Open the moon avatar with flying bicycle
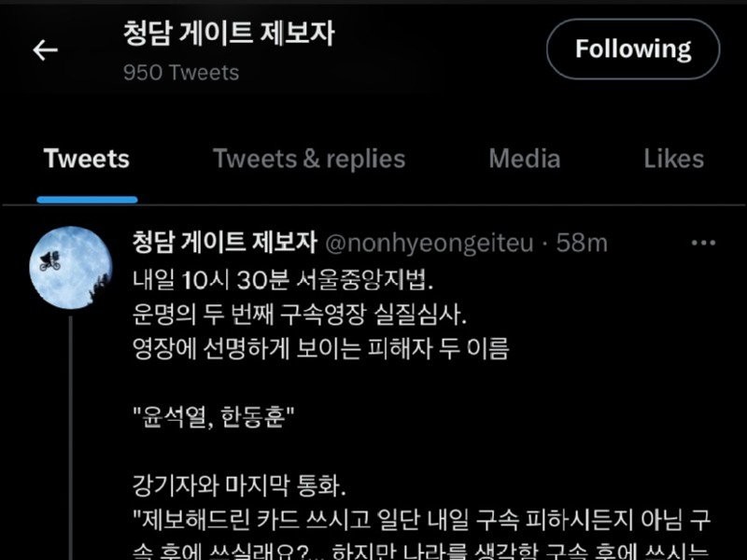The width and height of the screenshot is (747, 560). 71,268
